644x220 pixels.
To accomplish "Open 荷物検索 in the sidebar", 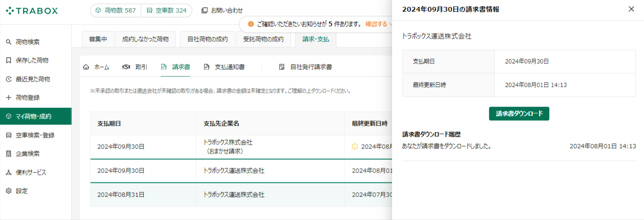I will coord(36,42).
